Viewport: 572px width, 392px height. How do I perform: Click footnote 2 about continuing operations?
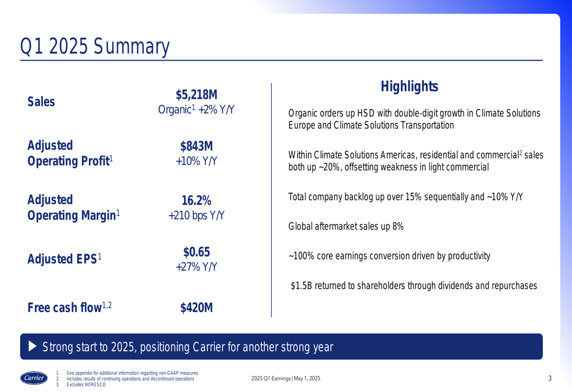tap(125, 379)
